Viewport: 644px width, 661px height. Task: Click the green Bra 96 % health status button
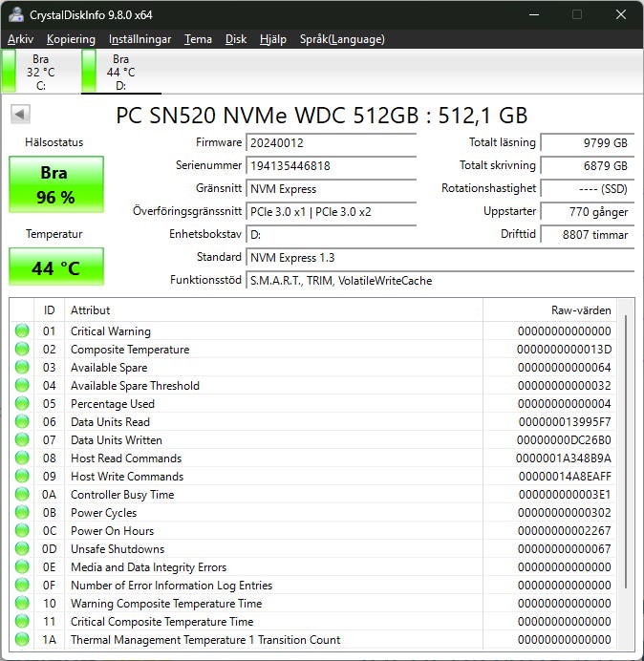pos(56,185)
